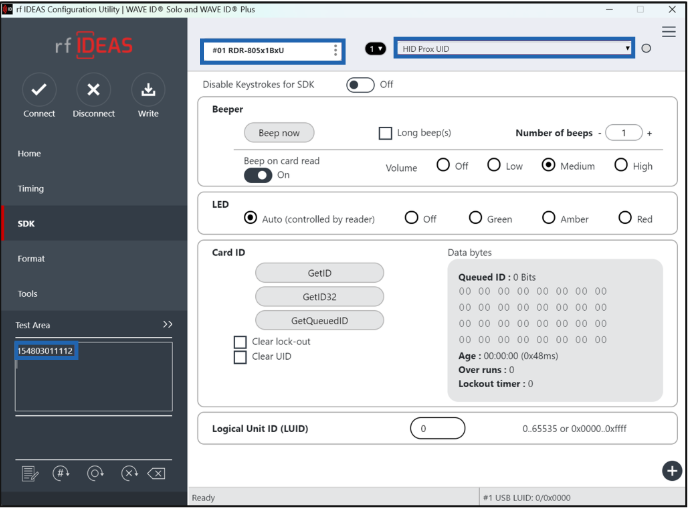This screenshot has width=688, height=508.
Task: Click the Beep now button
Action: coord(279,133)
